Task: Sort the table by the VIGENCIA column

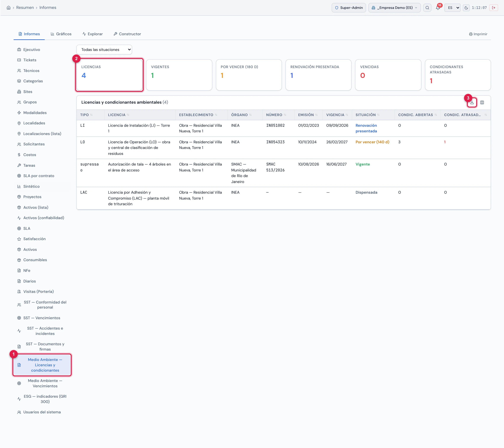Action: tap(337, 115)
